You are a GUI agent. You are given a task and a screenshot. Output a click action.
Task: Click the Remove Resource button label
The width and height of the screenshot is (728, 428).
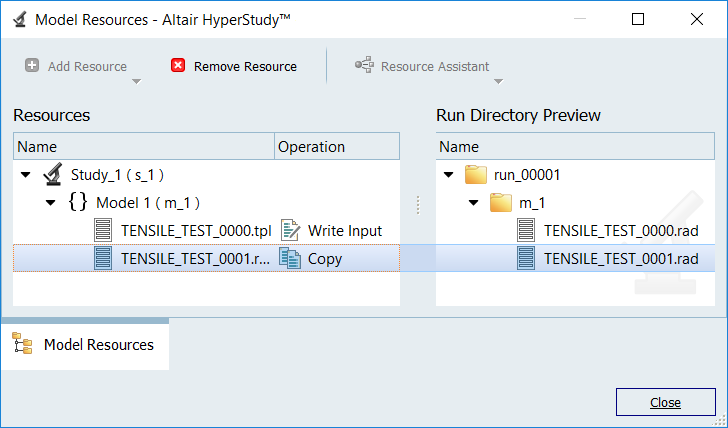[245, 66]
